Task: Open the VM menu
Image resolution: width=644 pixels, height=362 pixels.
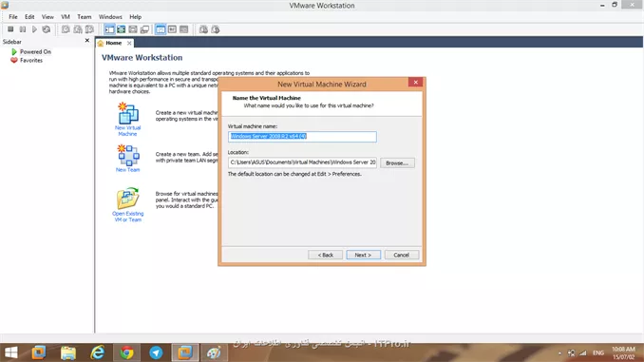Action: 66,17
